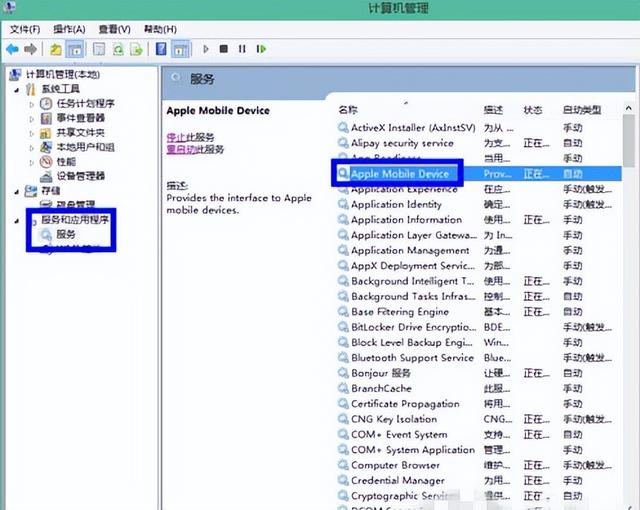Click the Forward arrow toolbar icon
Viewport: 640px width, 510px height.
click(x=31, y=49)
